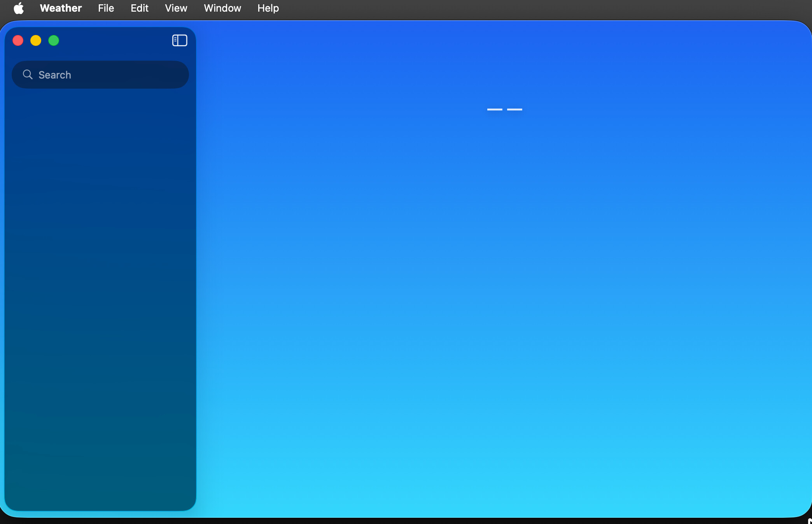Open the Edit menu
The height and width of the screenshot is (524, 812).
[x=139, y=8]
